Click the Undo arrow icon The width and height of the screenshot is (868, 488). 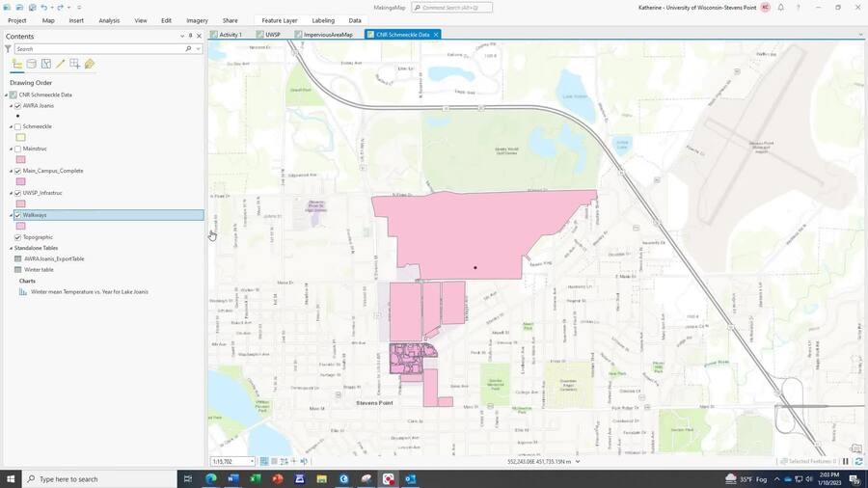44,7
